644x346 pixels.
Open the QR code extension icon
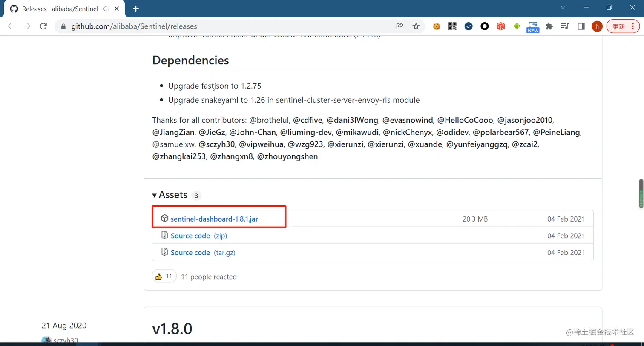pos(452,26)
